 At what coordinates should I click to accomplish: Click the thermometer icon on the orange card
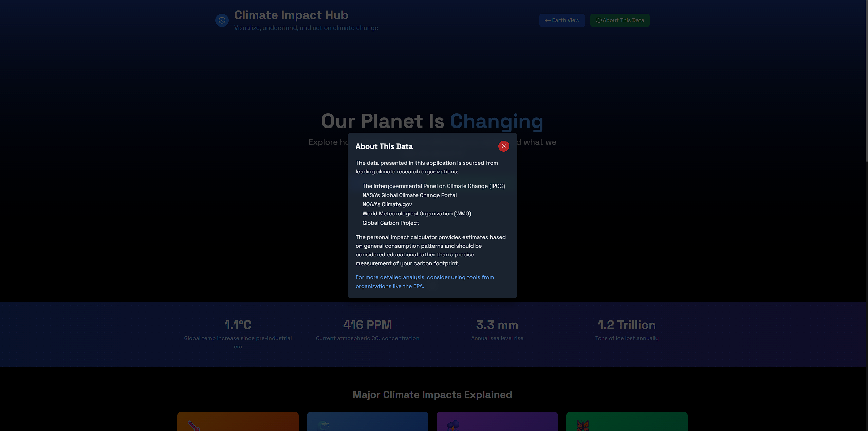click(x=194, y=426)
